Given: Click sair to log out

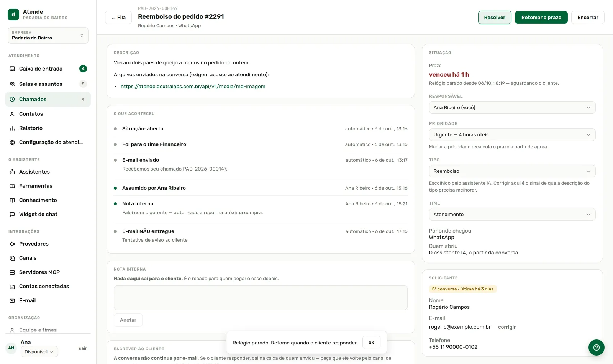Looking at the screenshot, I should 83,348.
